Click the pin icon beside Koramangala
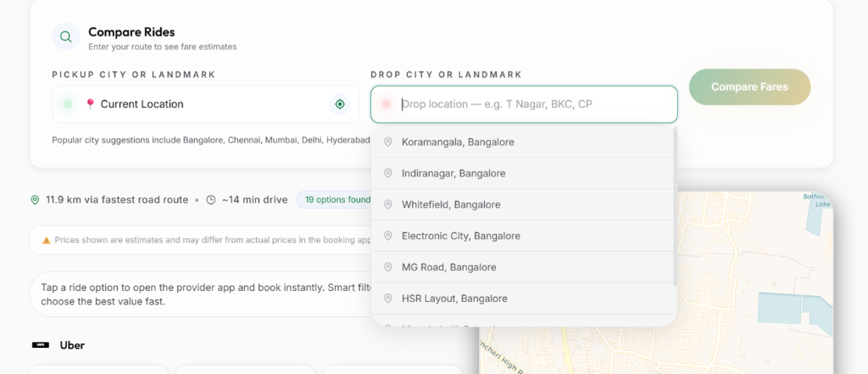Screen dimensions: 868x374 388,142
